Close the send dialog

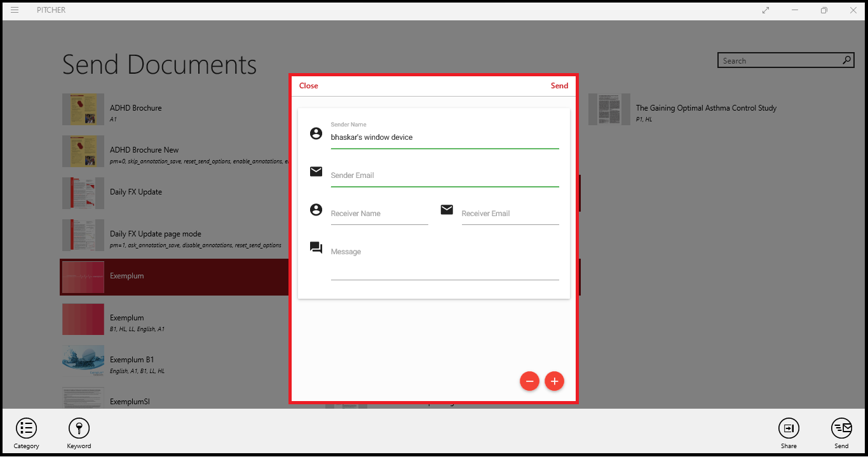click(309, 86)
